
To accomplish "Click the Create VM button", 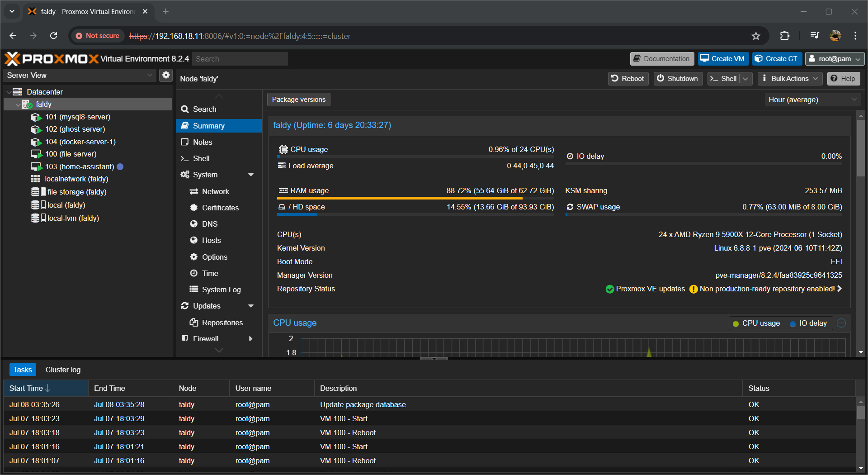I will (722, 58).
